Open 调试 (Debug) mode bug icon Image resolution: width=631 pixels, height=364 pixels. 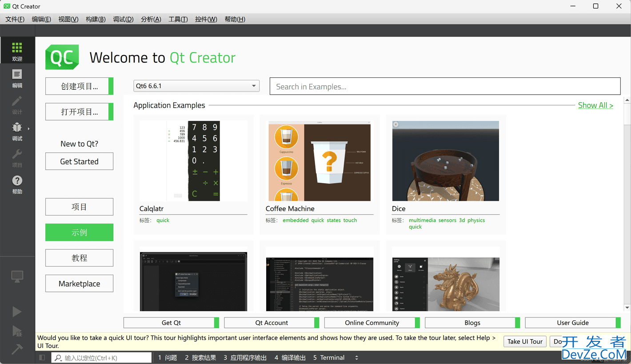click(x=17, y=128)
